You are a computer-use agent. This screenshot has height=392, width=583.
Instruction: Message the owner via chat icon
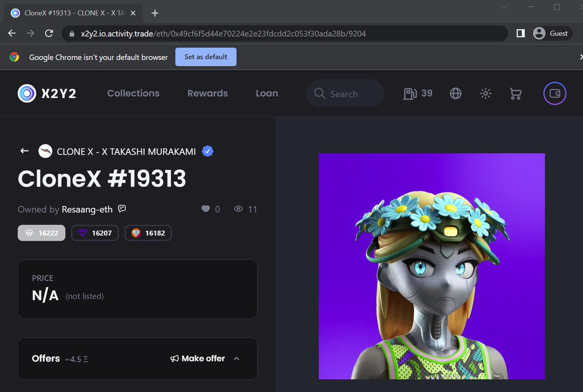tap(122, 209)
